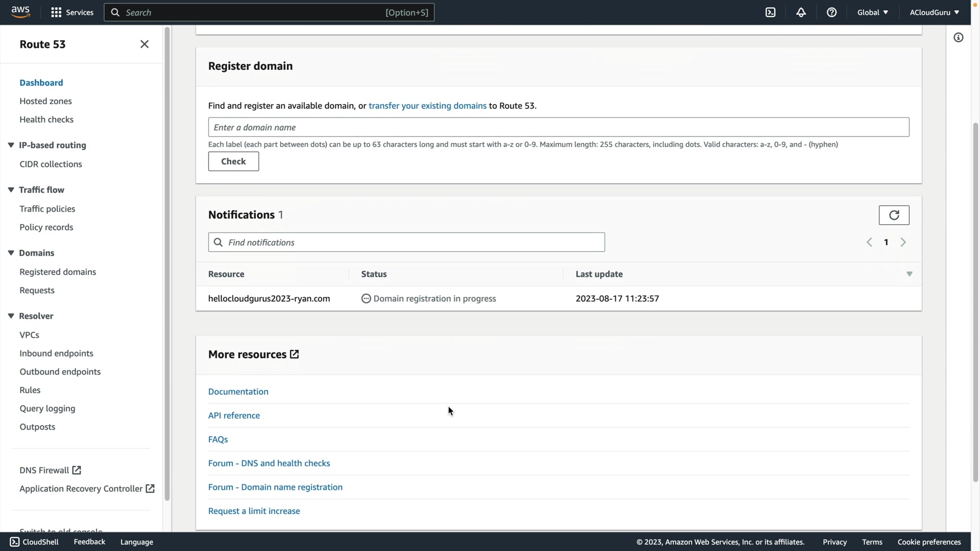Click the Check button
The height and width of the screenshot is (551, 980).
(x=233, y=161)
